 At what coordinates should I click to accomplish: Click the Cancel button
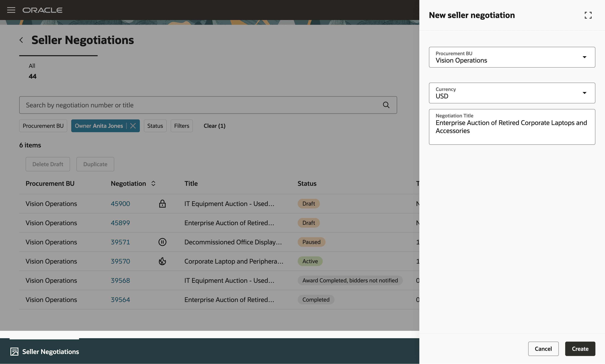(x=543, y=349)
